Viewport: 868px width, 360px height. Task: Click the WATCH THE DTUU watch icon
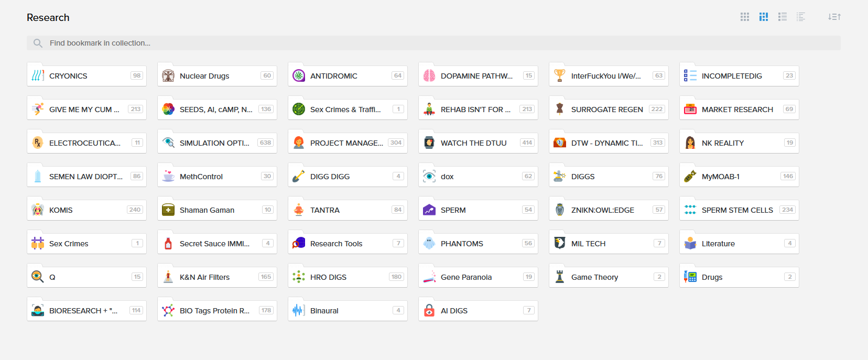(429, 143)
